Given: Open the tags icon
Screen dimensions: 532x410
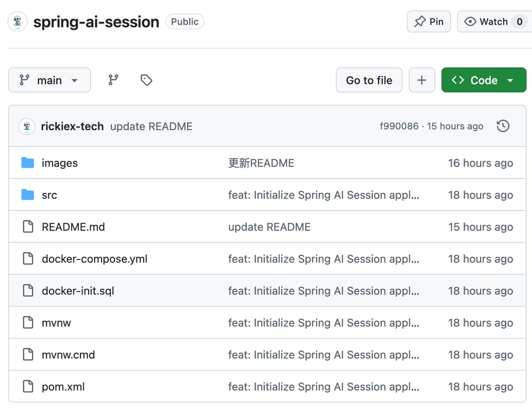Looking at the screenshot, I should 146,80.
